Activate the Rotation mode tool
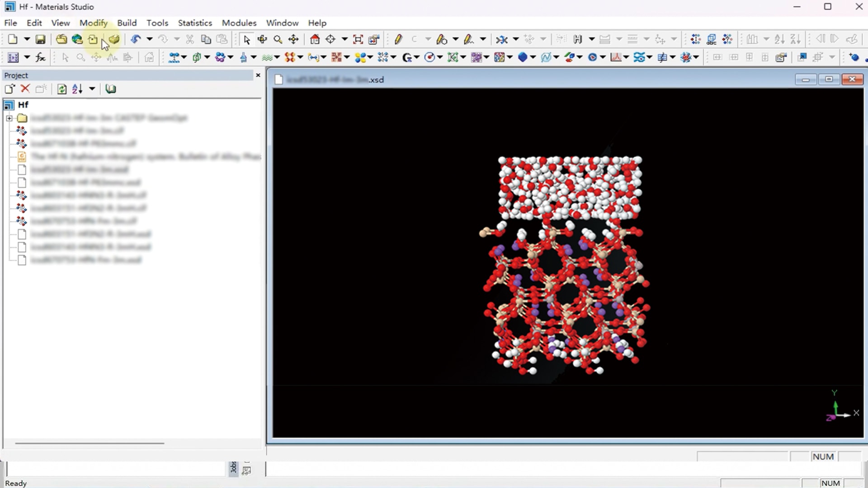The image size is (868, 488). [x=262, y=39]
